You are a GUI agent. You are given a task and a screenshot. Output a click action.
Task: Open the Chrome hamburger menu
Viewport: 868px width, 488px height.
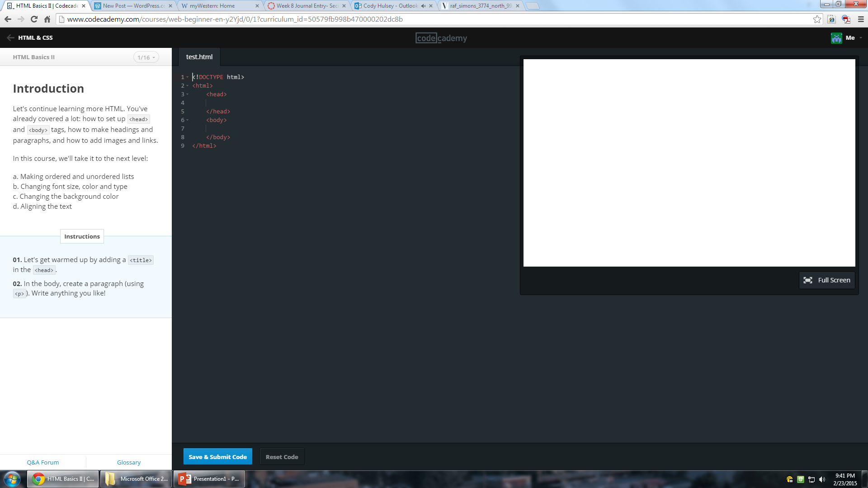(x=861, y=19)
